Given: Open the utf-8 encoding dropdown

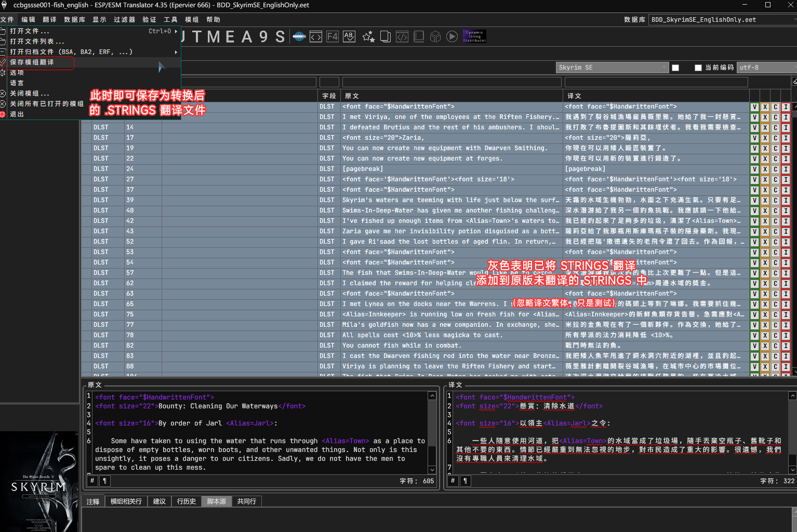Looking at the screenshot, I should pos(767,68).
